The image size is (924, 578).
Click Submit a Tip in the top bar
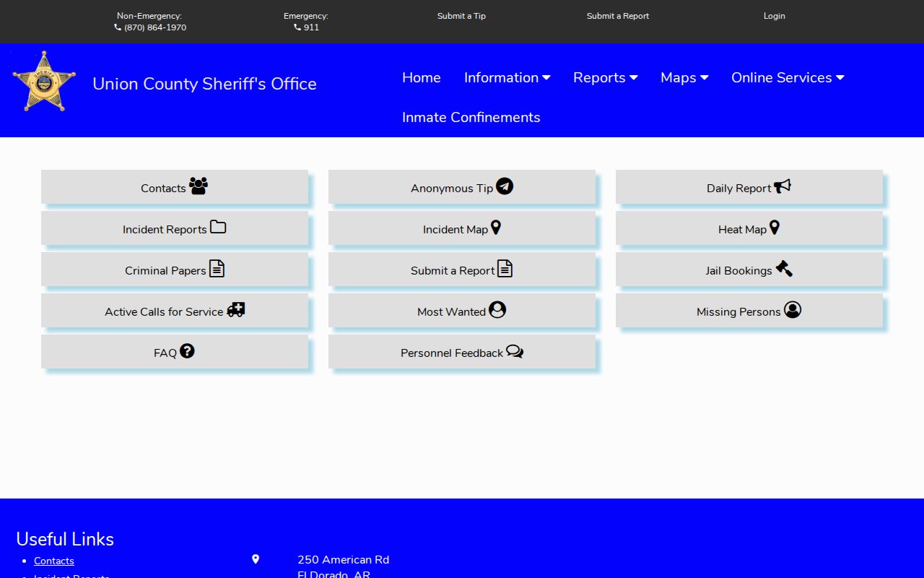click(461, 16)
